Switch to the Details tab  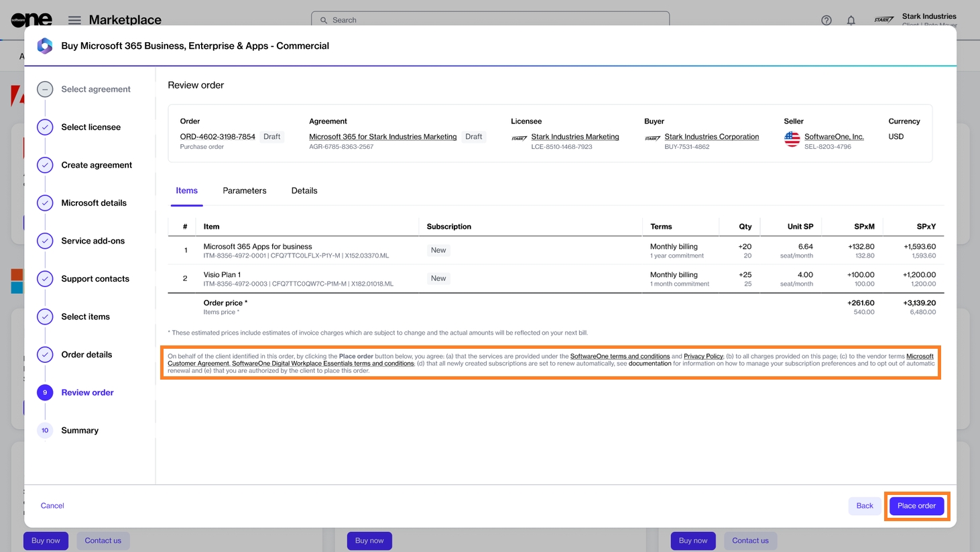(304, 191)
